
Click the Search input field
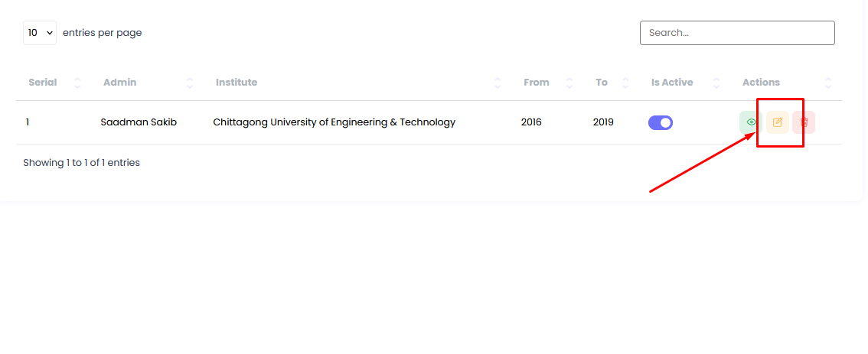click(737, 33)
